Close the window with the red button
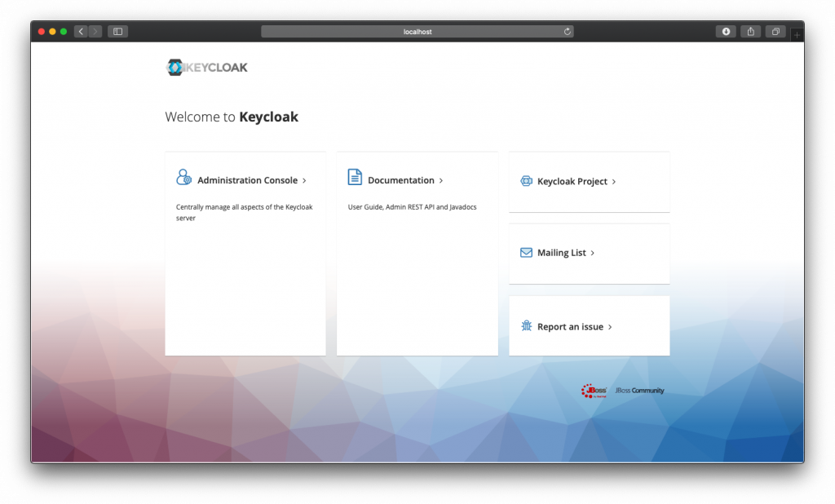The height and width of the screenshot is (504, 835). (x=42, y=32)
